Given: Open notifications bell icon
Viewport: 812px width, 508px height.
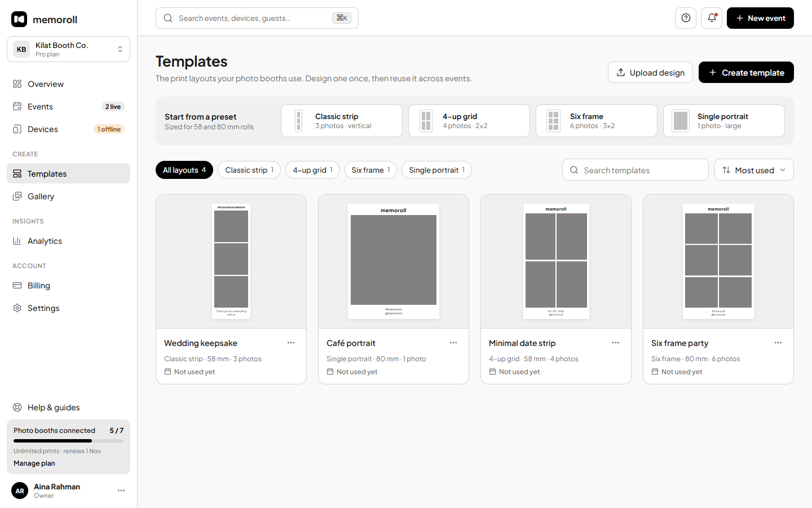Looking at the screenshot, I should (x=712, y=18).
